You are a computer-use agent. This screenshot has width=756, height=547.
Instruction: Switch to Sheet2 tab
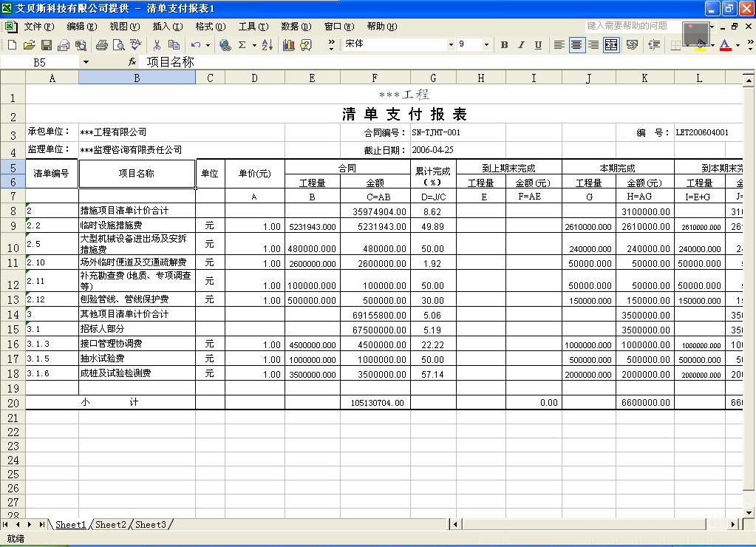click(110, 524)
